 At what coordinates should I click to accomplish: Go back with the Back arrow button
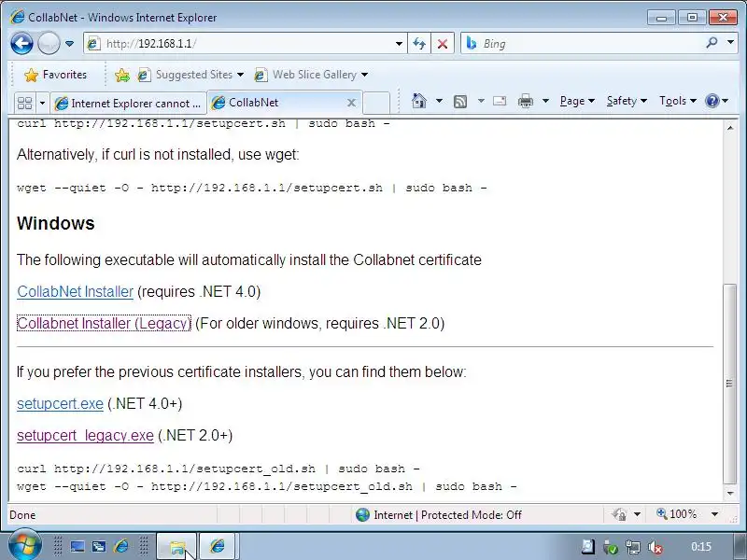click(21, 44)
